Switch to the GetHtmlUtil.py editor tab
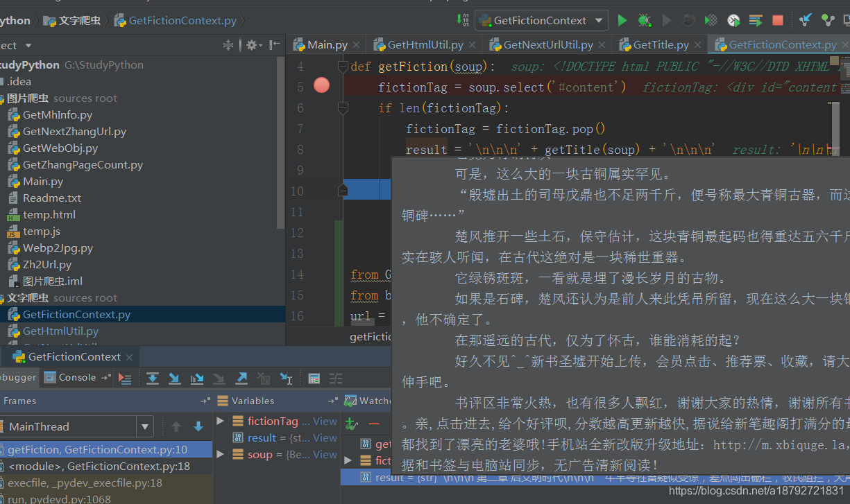 click(425, 44)
